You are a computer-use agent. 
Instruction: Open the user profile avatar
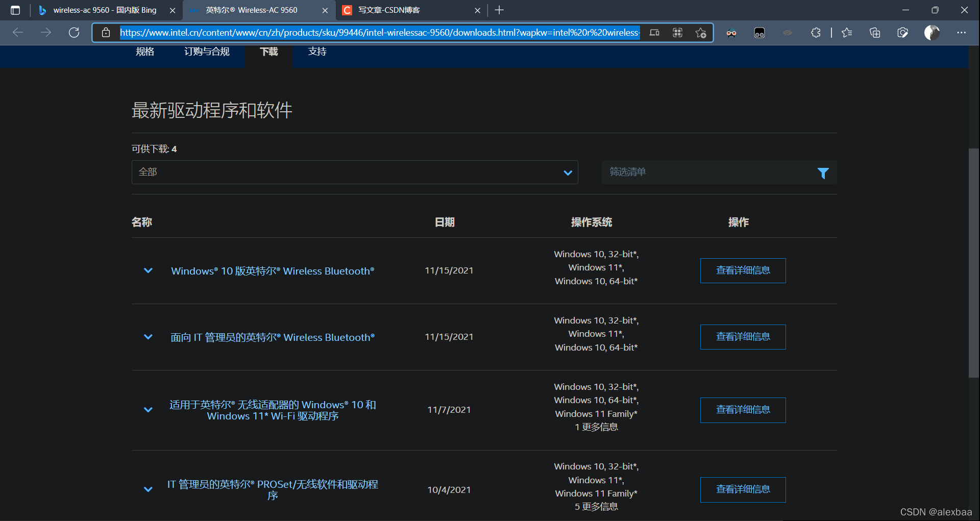pyautogui.click(x=932, y=33)
